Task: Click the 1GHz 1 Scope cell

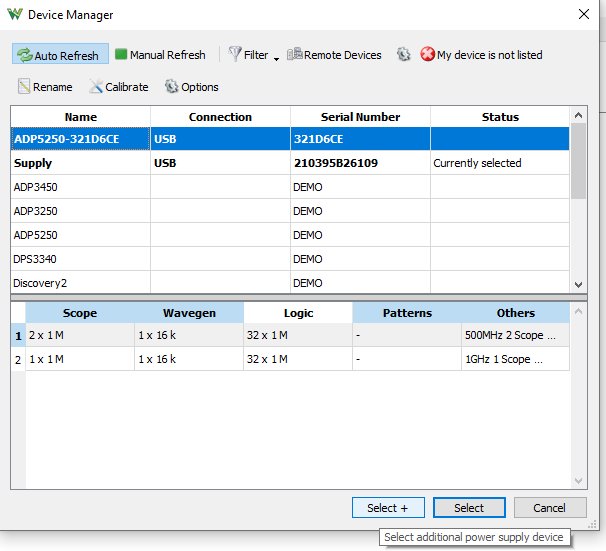Action: [x=516, y=359]
